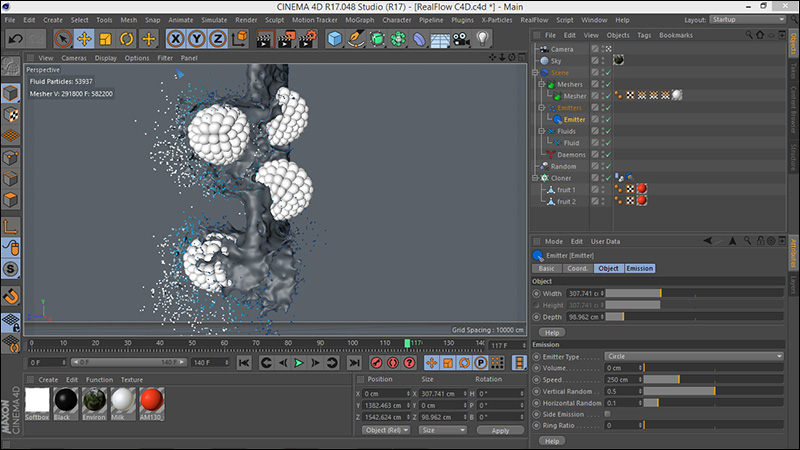Click the record active objects button
The height and width of the screenshot is (450, 800).
click(x=377, y=363)
